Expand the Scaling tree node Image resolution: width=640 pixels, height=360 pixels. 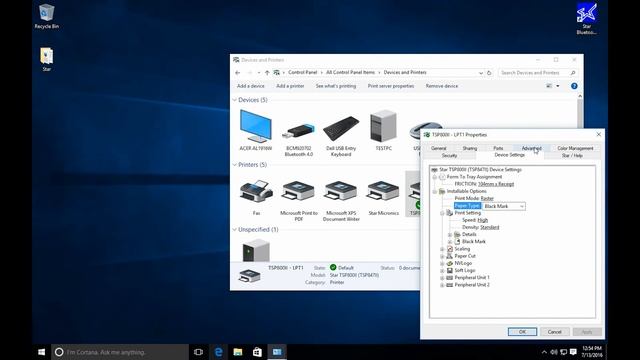pyautogui.click(x=442, y=249)
